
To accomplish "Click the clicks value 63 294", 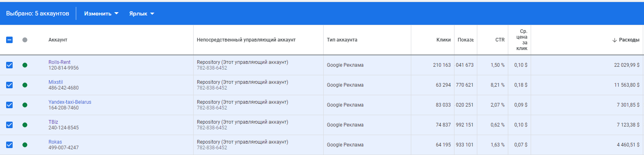I will (443, 85).
